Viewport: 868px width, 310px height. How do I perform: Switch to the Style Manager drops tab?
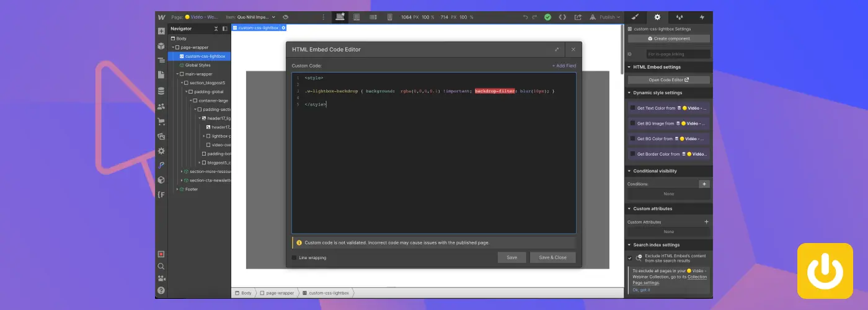[x=680, y=17]
